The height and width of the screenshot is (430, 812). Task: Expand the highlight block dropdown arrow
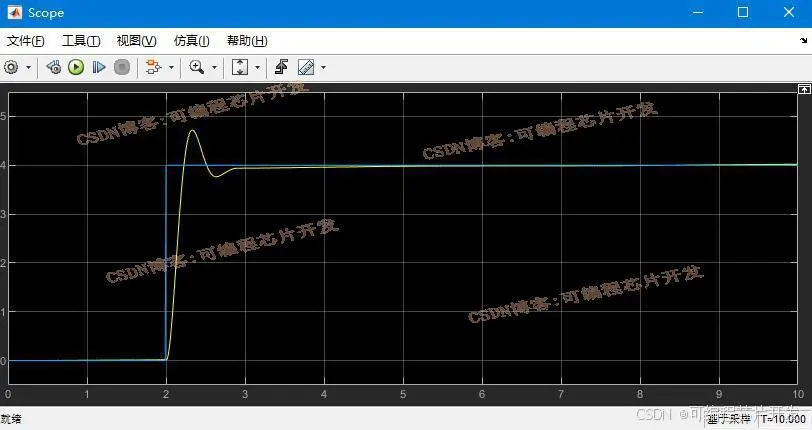click(x=171, y=67)
